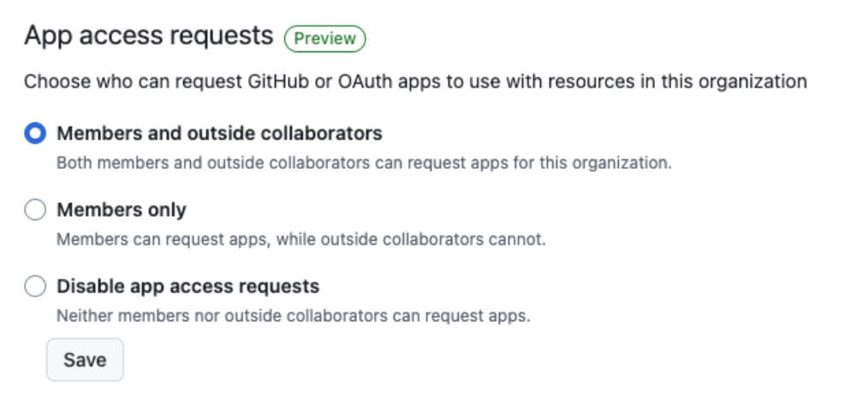Viewport: 868px width, 406px height.
Task: Click the "Choose who can request" intro sentence
Action: pos(415,82)
